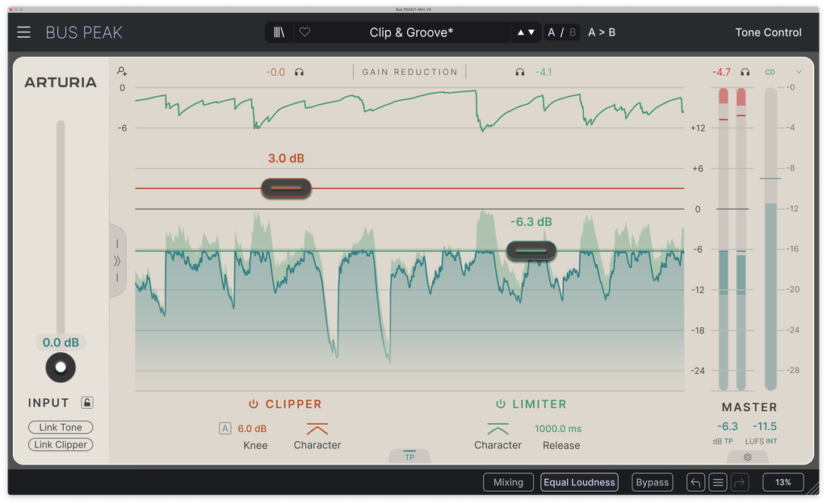The image size is (827, 504).
Task: Expand the CD loudness target dropdown chevron
Action: click(x=799, y=72)
